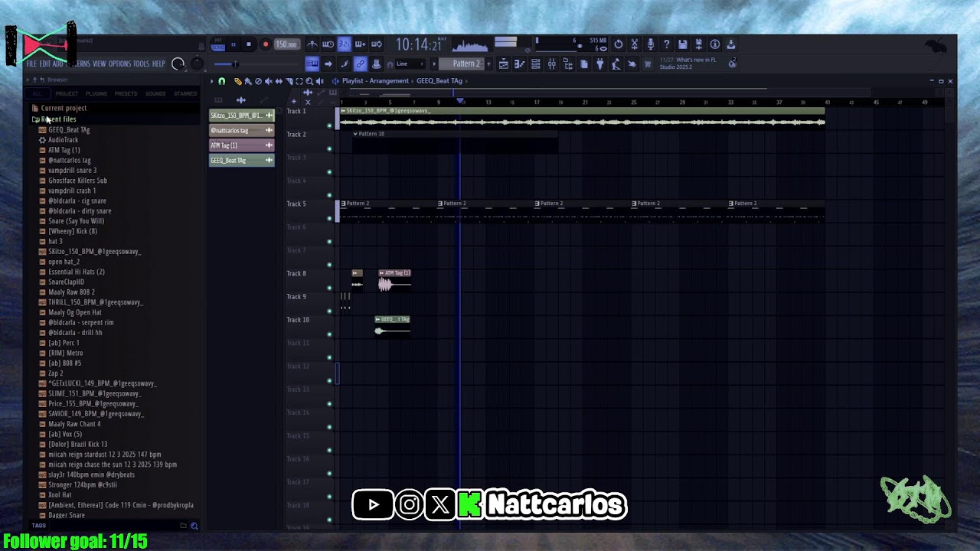
Task: Select the ATM Tag (1) clip in picker
Action: [x=242, y=145]
